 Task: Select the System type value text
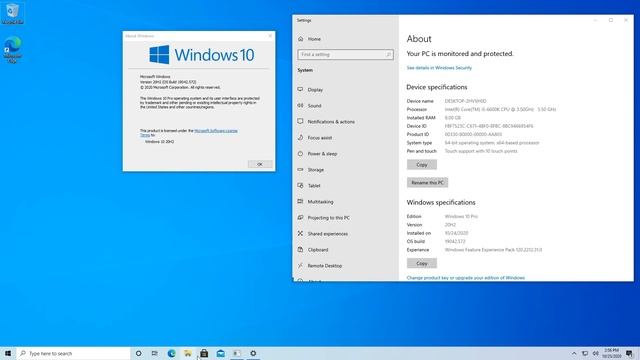492,143
